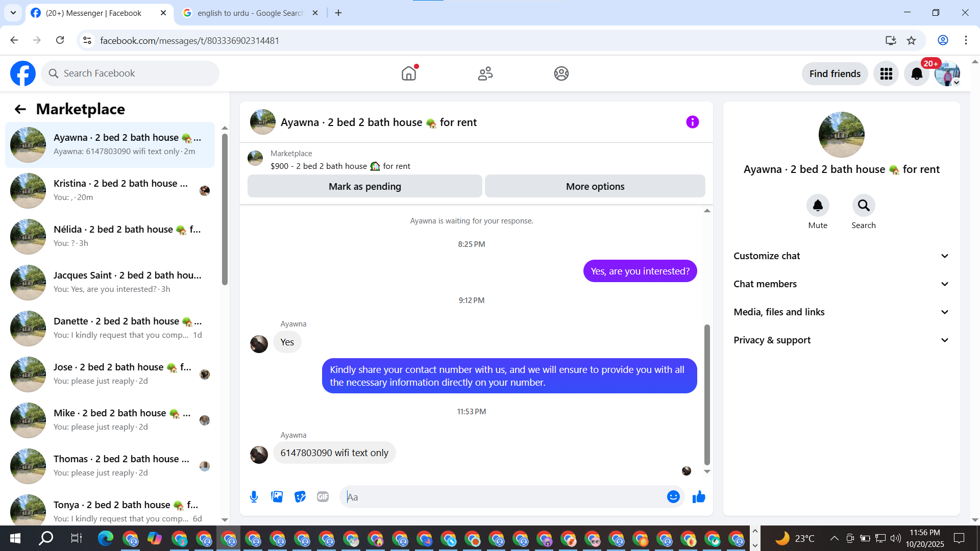Click the voice clip microphone icon
Image resolution: width=980 pixels, height=551 pixels.
[254, 497]
